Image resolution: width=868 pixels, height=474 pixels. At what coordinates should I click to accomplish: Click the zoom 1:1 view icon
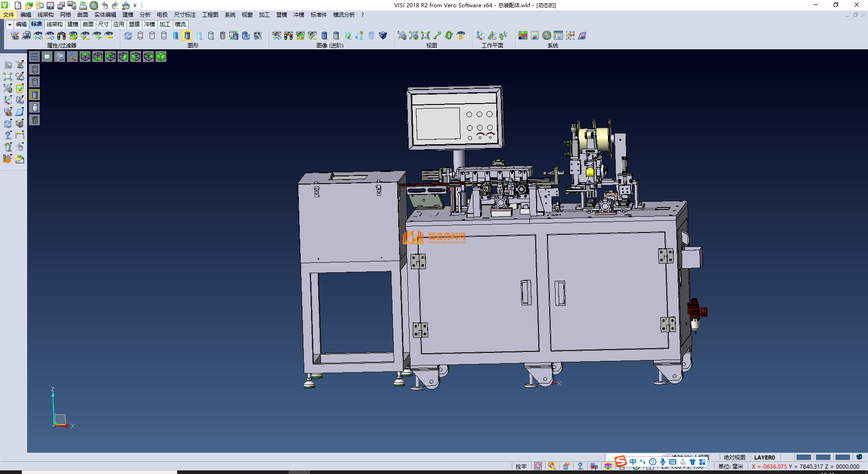(425, 35)
